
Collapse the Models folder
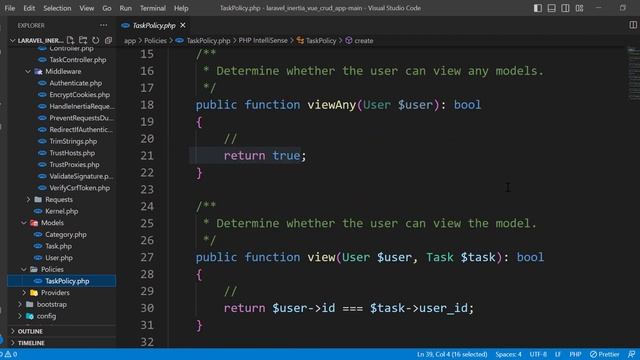coord(24,223)
